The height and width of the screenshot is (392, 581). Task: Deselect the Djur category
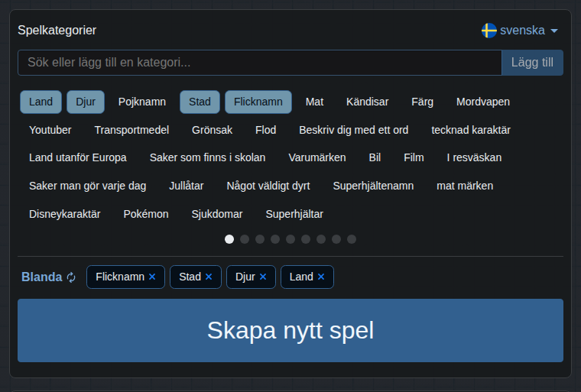pyautogui.click(x=86, y=102)
